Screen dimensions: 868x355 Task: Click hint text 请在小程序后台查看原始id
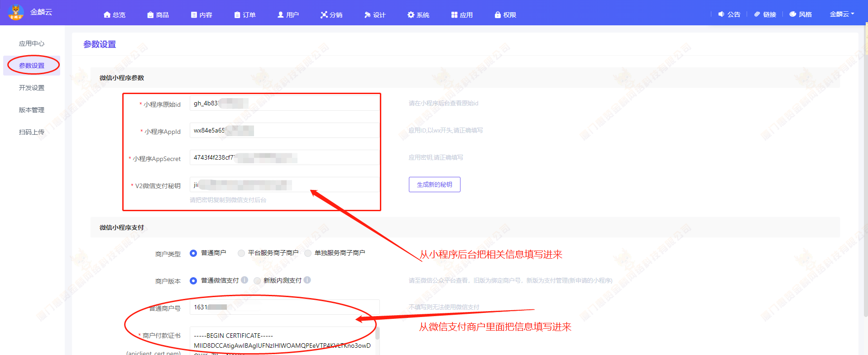point(443,103)
